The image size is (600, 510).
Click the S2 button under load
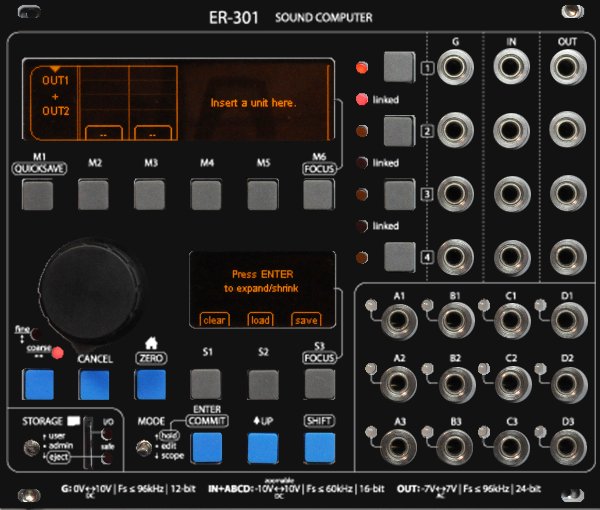263,384
